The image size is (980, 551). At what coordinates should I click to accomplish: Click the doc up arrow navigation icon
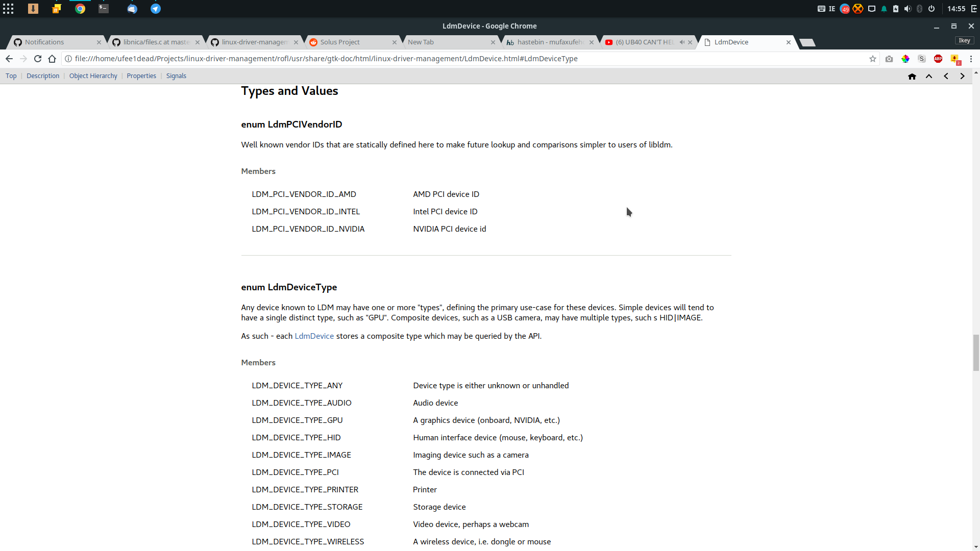[x=929, y=76]
